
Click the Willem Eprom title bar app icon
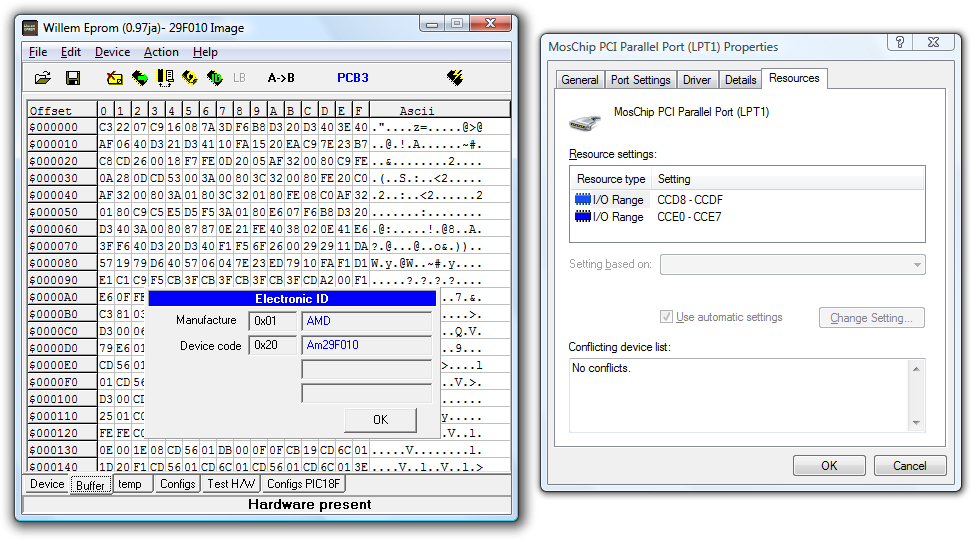pyautogui.click(x=30, y=28)
